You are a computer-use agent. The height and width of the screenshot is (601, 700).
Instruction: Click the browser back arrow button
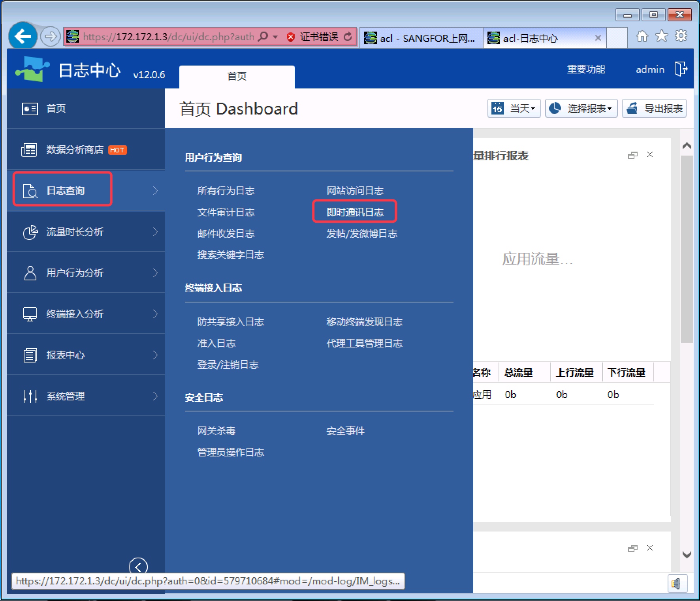click(23, 36)
